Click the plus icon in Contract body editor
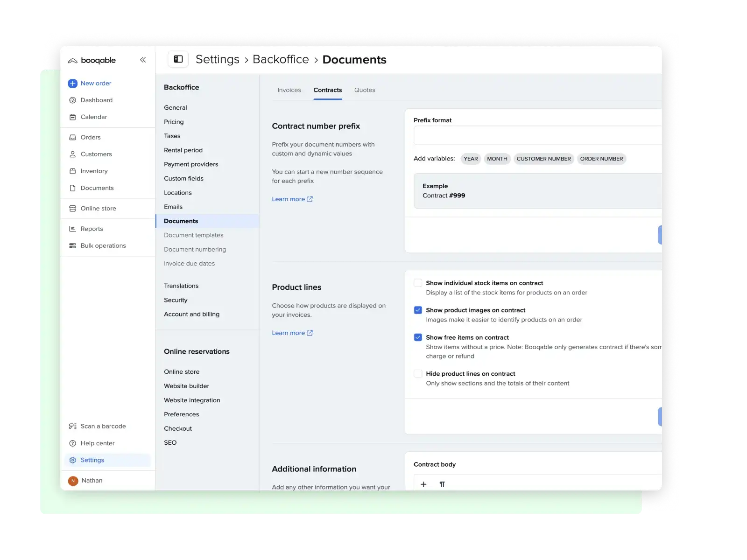 423,484
